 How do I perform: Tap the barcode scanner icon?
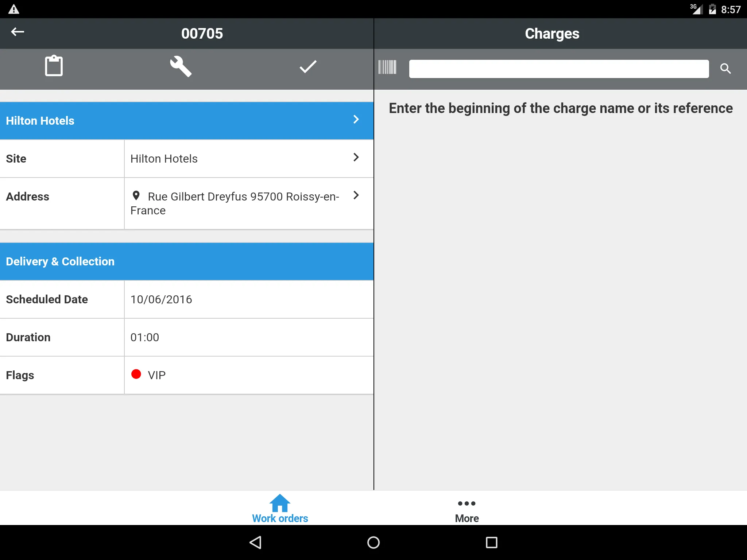387,67
